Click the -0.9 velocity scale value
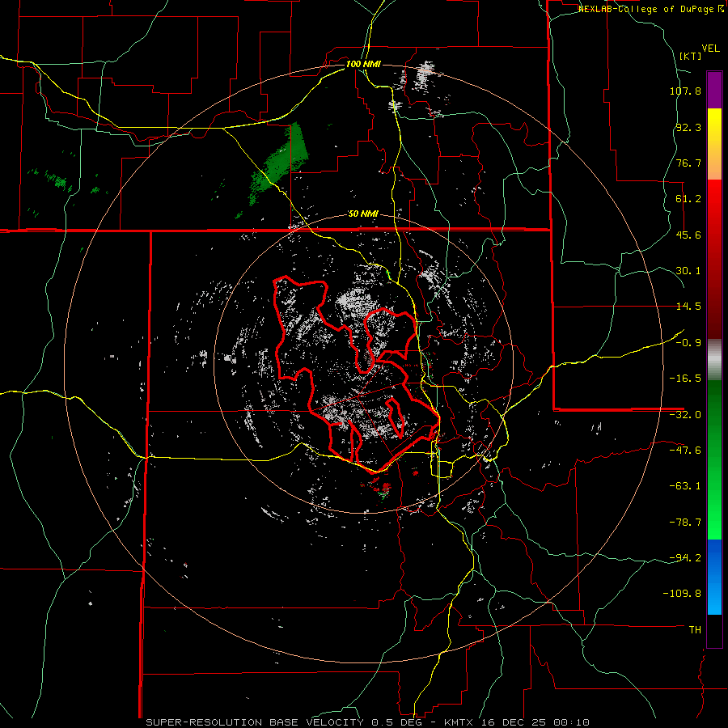Viewport: 728px width, 728px height. point(688,343)
